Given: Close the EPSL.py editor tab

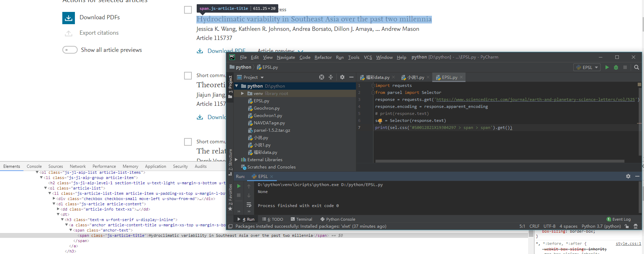Looking at the screenshot, I should click(461, 77).
